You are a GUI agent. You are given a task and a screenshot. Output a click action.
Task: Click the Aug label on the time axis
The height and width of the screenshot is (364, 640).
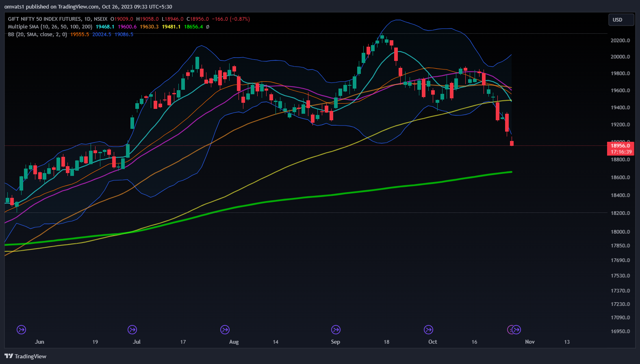click(234, 342)
